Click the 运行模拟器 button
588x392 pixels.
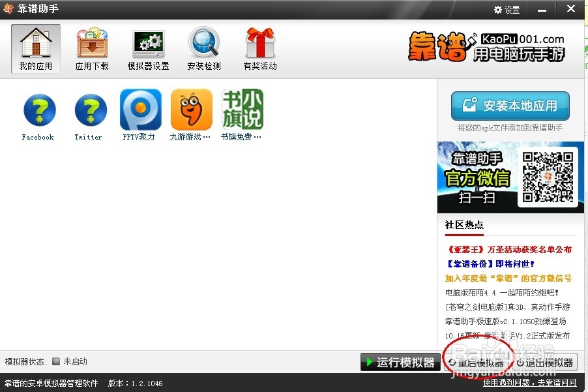400,362
